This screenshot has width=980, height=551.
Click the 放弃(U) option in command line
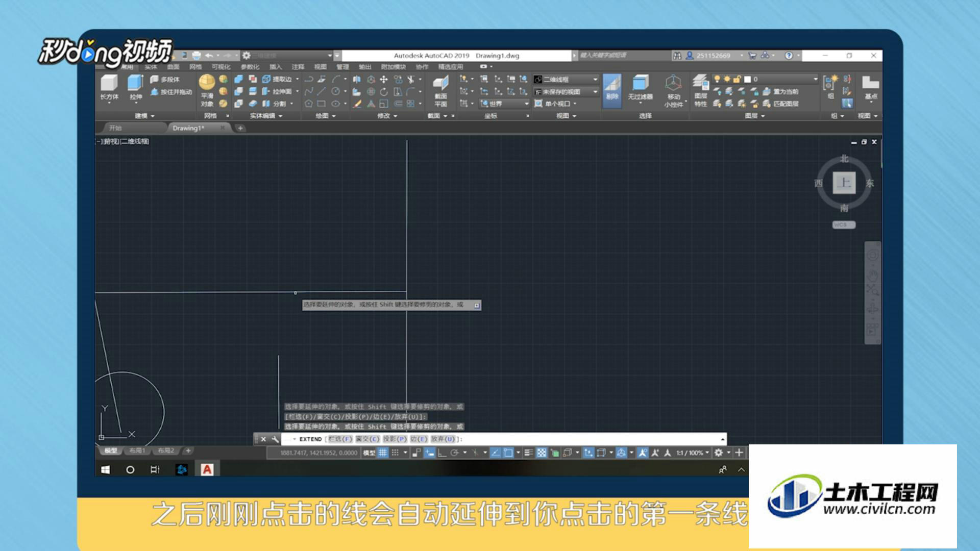pos(443,439)
